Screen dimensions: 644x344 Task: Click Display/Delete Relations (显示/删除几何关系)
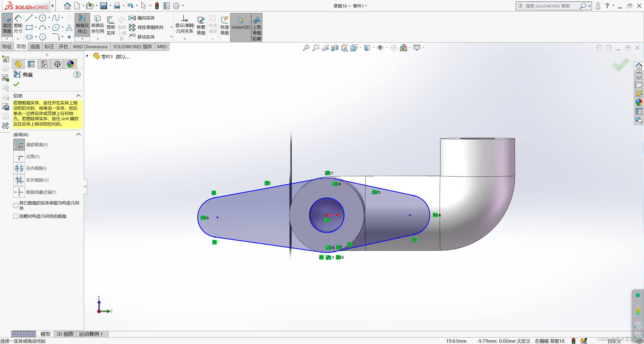tap(185, 25)
